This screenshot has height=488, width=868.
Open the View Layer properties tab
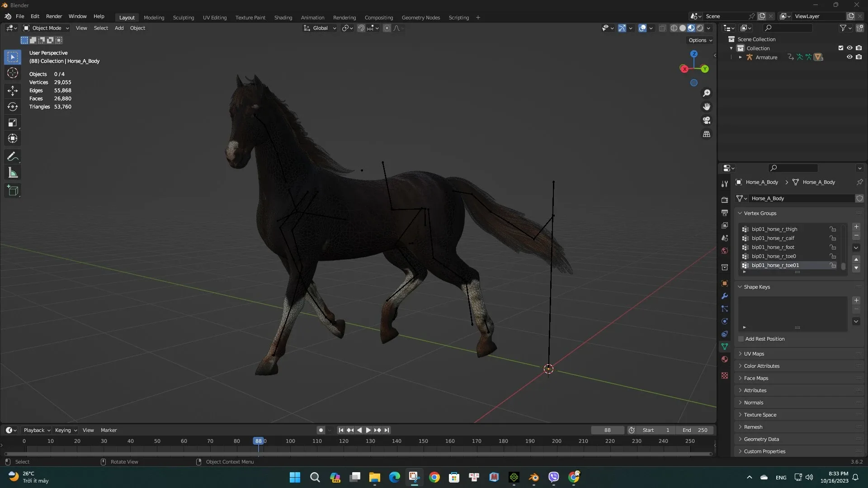click(x=725, y=225)
